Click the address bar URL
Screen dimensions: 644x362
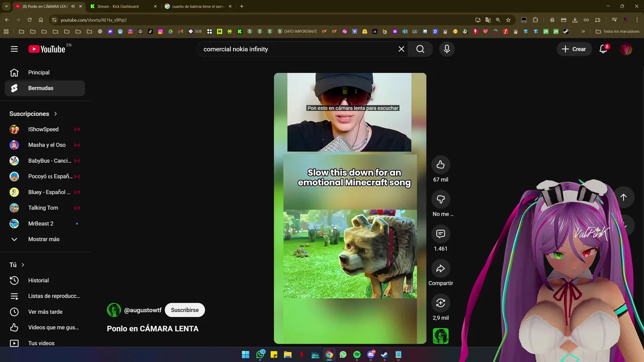coord(93,20)
